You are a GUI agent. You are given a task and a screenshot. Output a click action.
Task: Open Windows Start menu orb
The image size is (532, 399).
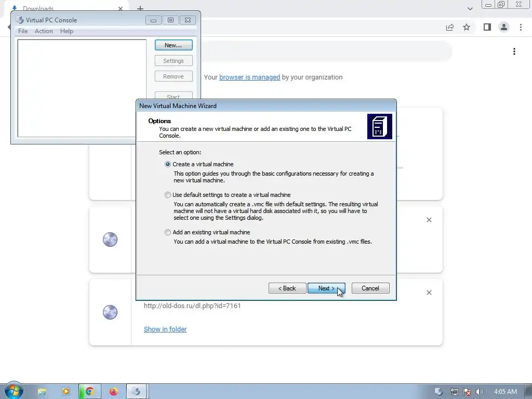14,391
